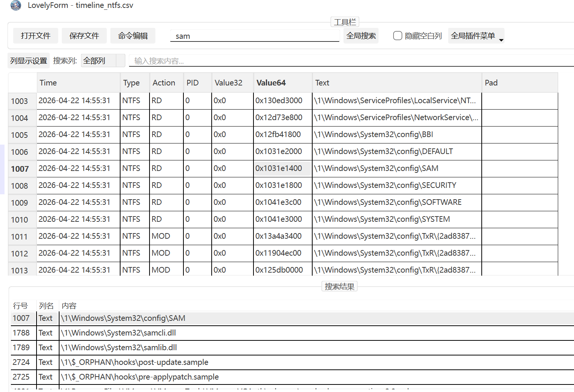This screenshot has width=574, height=392.
Task: Sort by Time column header
Action: pos(78,83)
